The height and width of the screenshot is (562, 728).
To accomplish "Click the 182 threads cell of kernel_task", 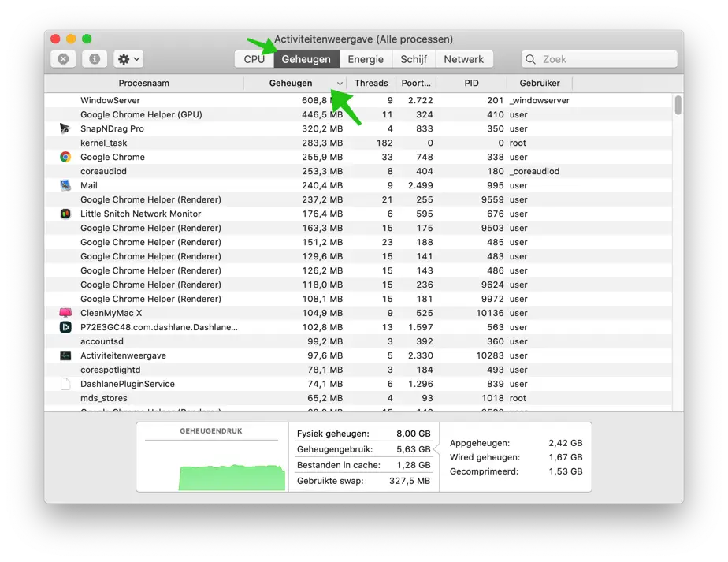I will click(x=384, y=143).
